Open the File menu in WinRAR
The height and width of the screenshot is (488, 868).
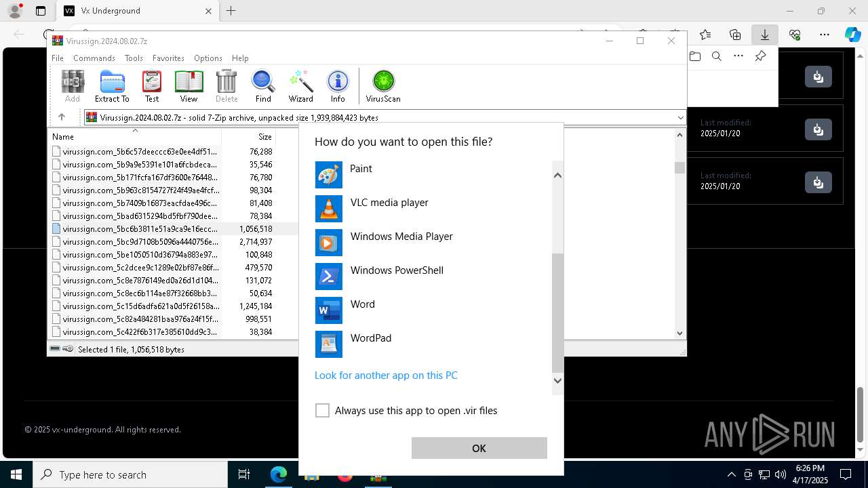58,58
